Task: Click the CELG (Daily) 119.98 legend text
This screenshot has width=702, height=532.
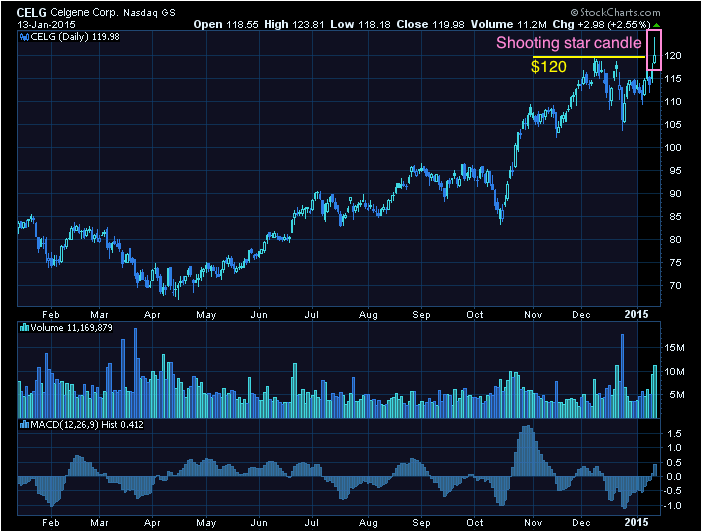Action: [x=75, y=37]
